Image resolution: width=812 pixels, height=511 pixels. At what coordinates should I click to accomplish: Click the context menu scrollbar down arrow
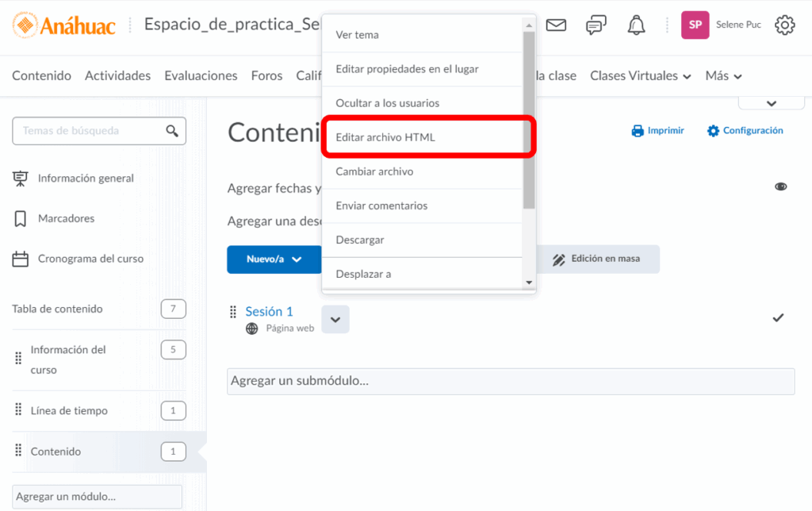(529, 282)
